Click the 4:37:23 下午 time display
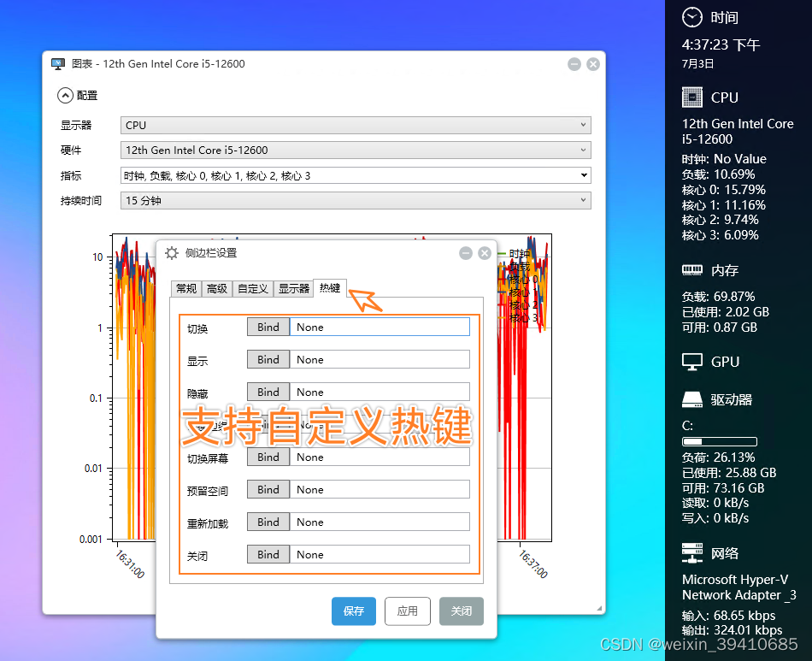Image resolution: width=812 pixels, height=661 pixels. (721, 44)
